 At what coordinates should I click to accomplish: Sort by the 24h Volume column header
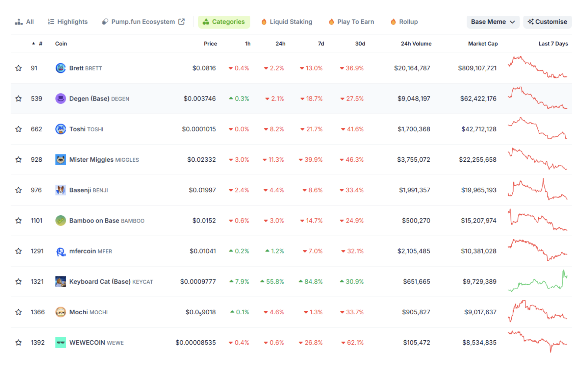[x=416, y=44]
